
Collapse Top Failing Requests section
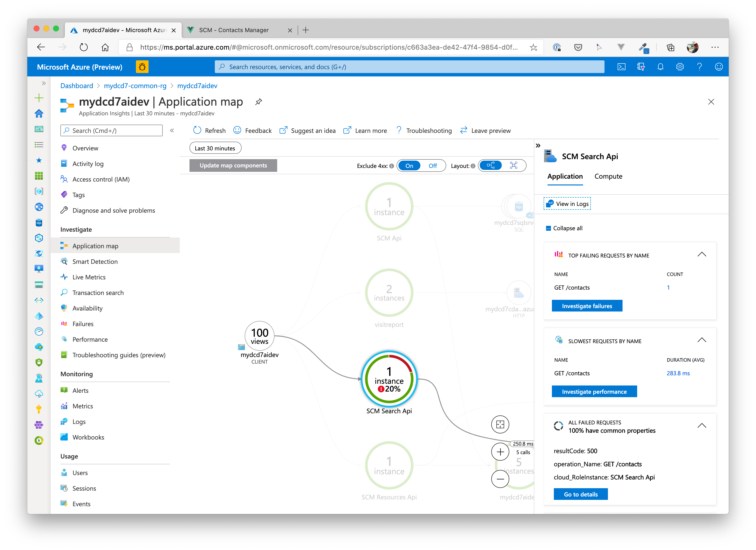(702, 255)
